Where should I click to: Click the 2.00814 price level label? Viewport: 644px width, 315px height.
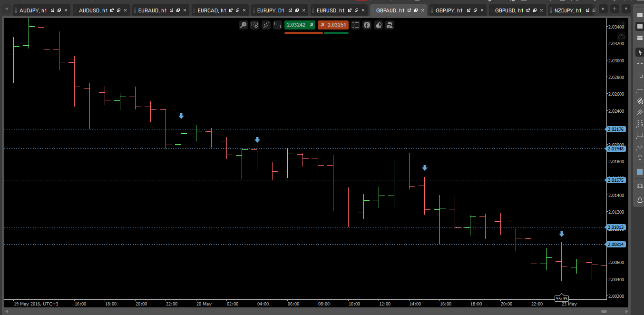[x=616, y=244]
